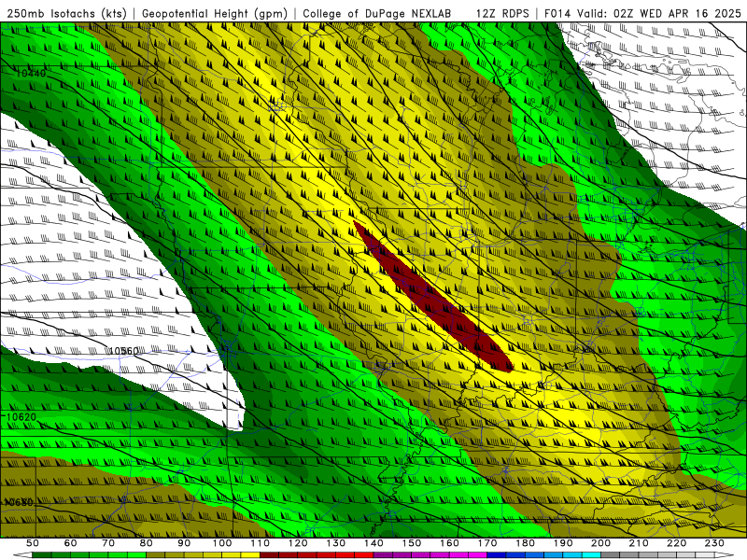747x560 pixels.
Task: Click the 60 value on the color scale
Action: pyautogui.click(x=71, y=543)
